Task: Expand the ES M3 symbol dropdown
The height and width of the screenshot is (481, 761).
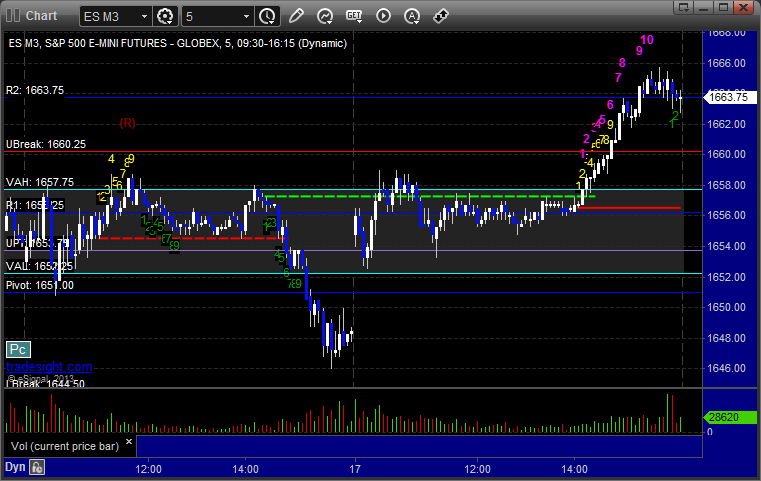Action: tap(144, 17)
